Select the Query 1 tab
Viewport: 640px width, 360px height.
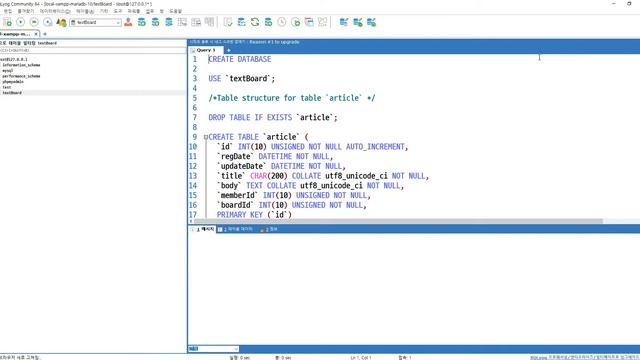206,50
